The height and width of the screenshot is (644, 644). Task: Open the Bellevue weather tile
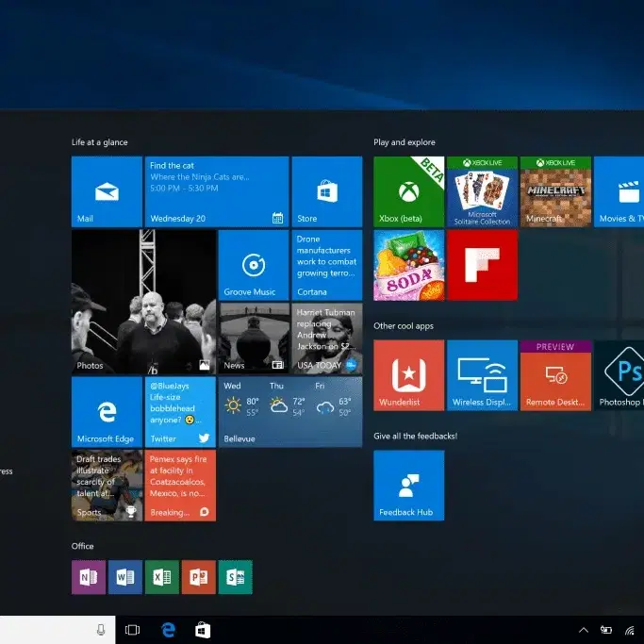(x=290, y=412)
